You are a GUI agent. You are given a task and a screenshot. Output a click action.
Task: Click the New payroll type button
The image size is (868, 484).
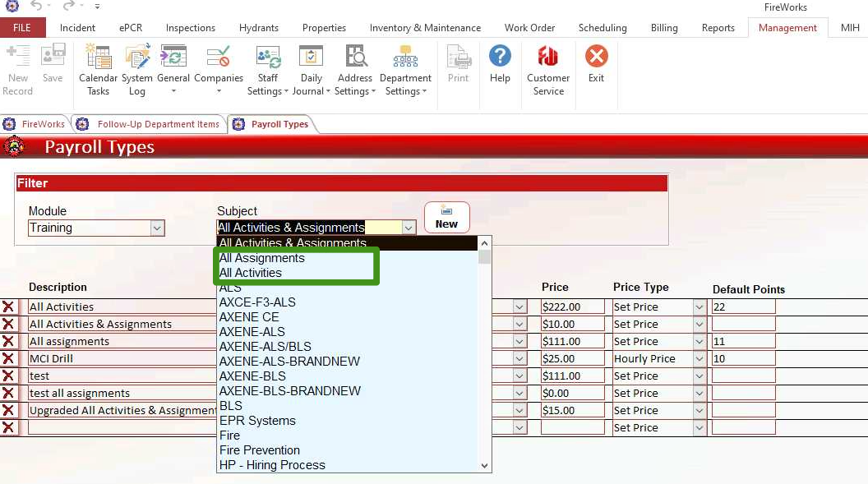coord(446,218)
